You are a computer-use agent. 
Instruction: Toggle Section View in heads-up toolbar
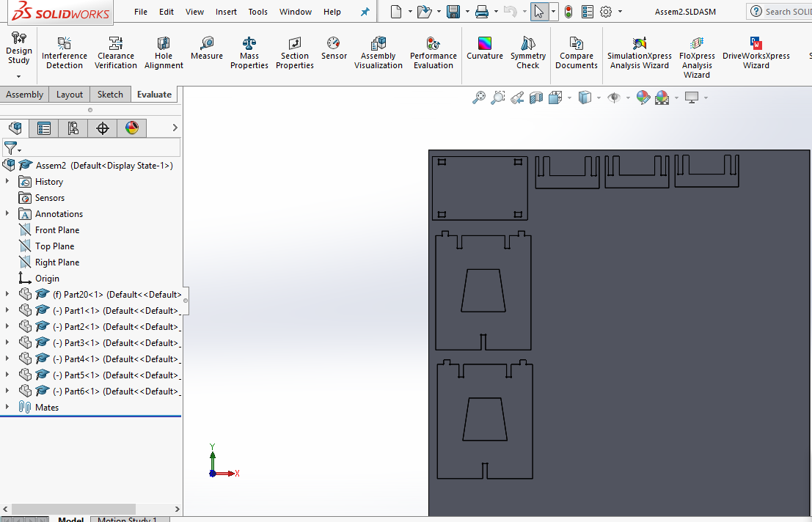(x=536, y=98)
